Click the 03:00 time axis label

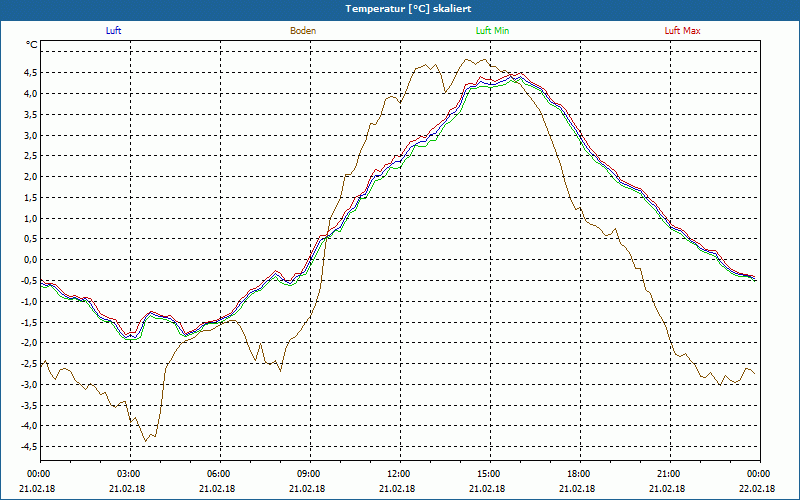[130, 474]
